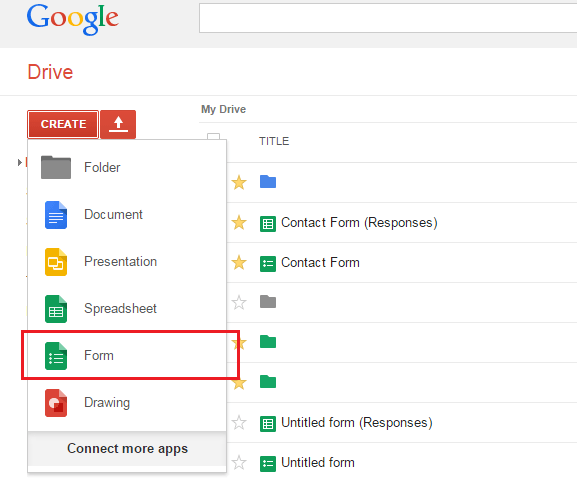Screen dimensions: 577x482
Task: Click the green Spreadsheet icon
Action: pos(56,309)
